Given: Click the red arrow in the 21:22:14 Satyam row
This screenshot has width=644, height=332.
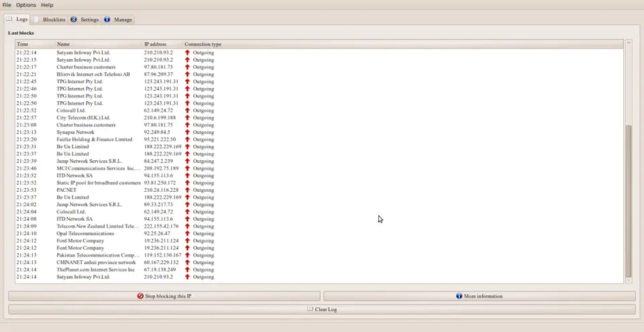Looking at the screenshot, I should [x=187, y=52].
